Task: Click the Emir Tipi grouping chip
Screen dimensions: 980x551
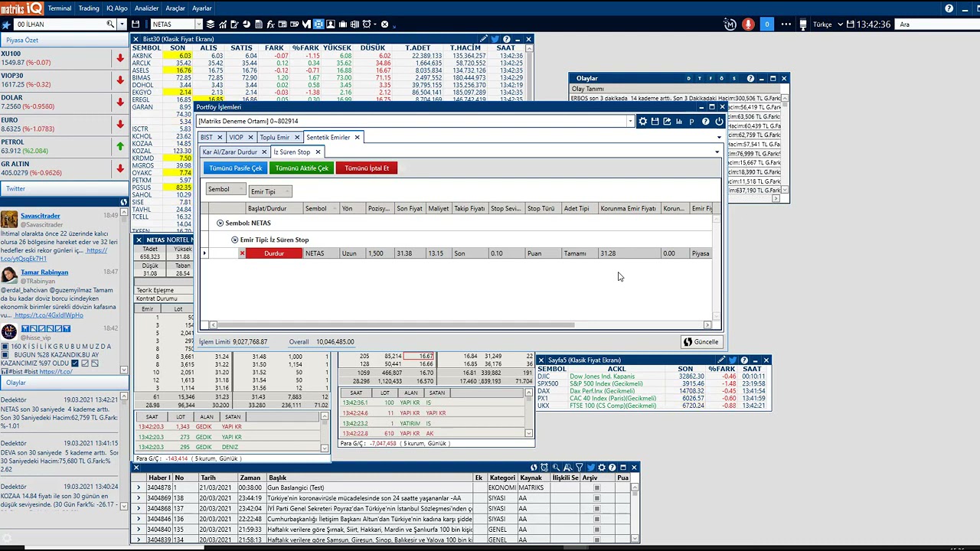Action: [x=269, y=191]
